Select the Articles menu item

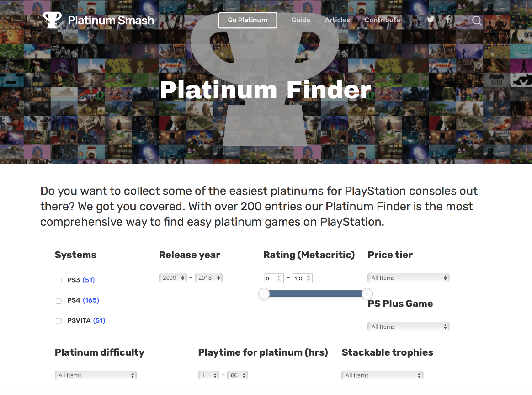click(x=337, y=20)
